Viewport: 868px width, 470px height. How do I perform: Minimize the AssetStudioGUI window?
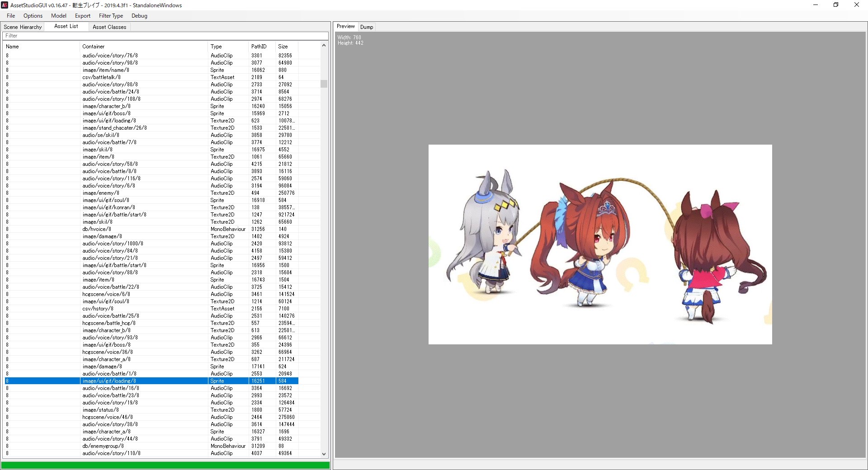(816, 5)
